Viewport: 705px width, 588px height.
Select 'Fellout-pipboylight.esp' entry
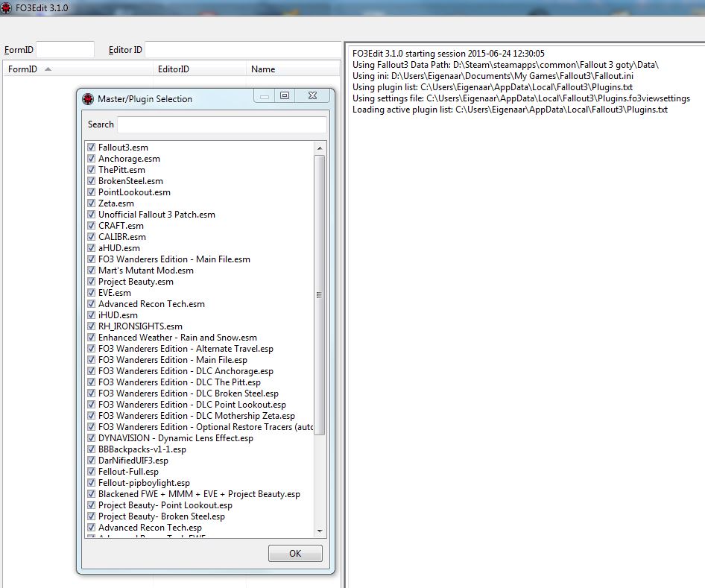(x=144, y=483)
